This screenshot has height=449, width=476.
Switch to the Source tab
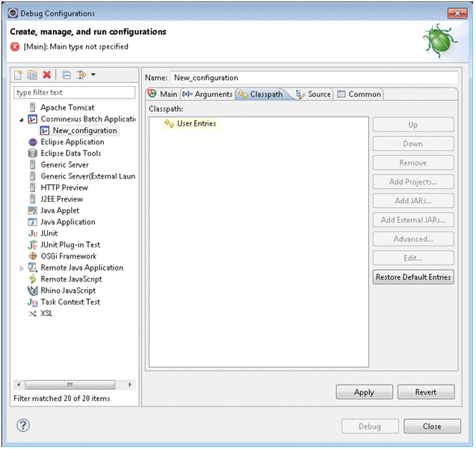(314, 94)
